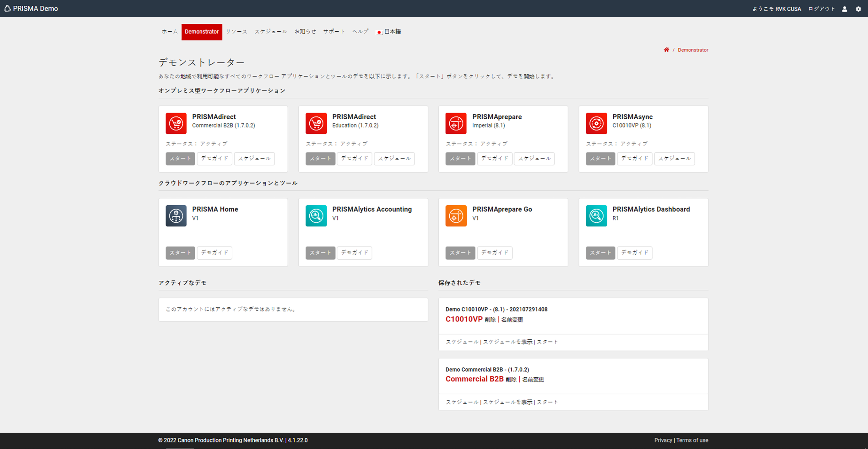The height and width of the screenshot is (449, 868).
Task: Start the PRISMA Home demo
Action: click(180, 253)
